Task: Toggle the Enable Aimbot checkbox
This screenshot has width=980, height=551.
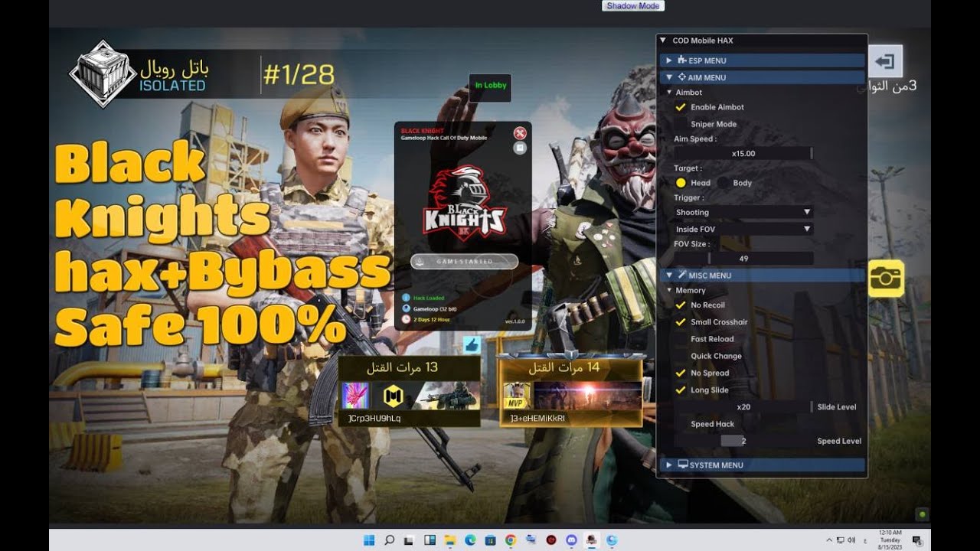Action: [x=680, y=107]
